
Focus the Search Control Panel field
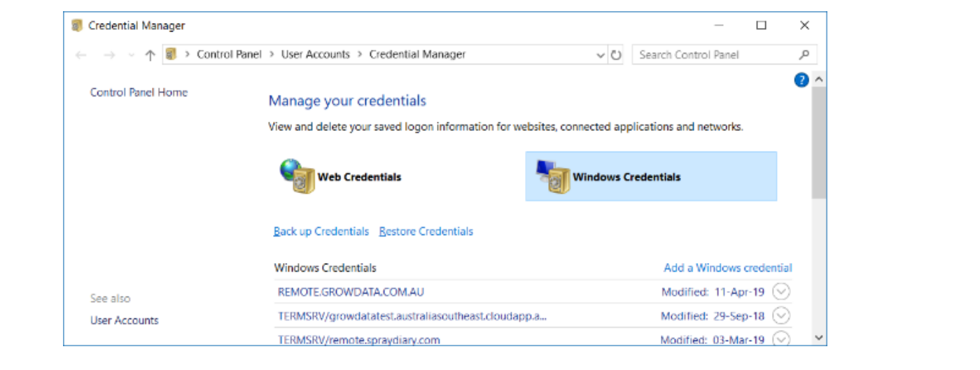[715, 55]
